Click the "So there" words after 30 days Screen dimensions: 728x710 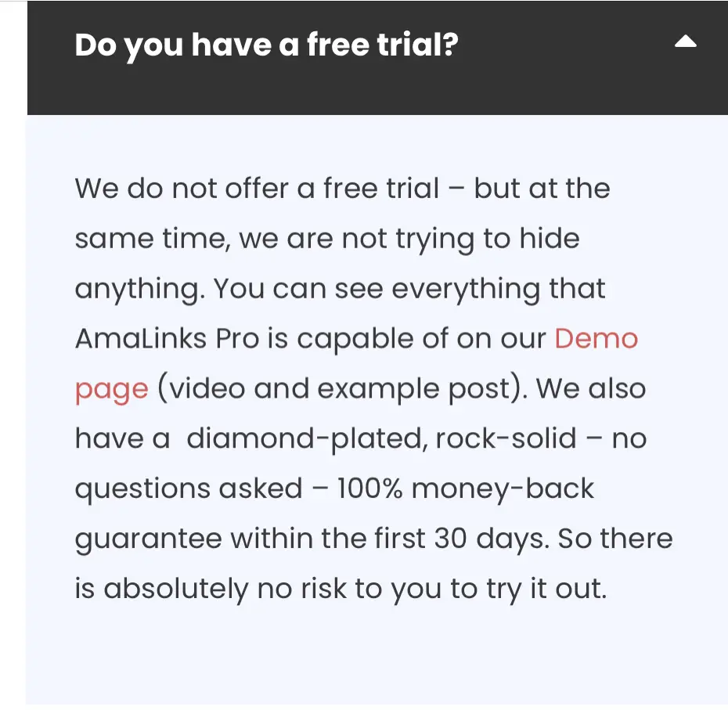615,539
